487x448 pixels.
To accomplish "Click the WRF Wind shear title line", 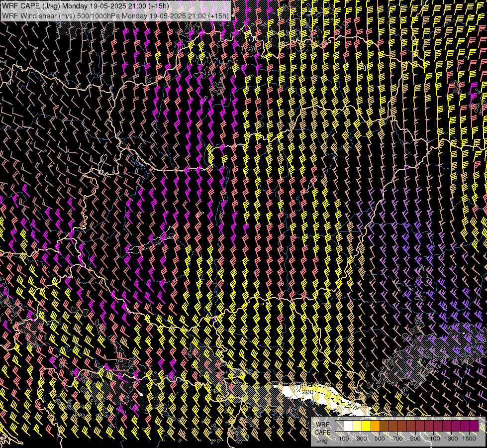I will pos(115,16).
